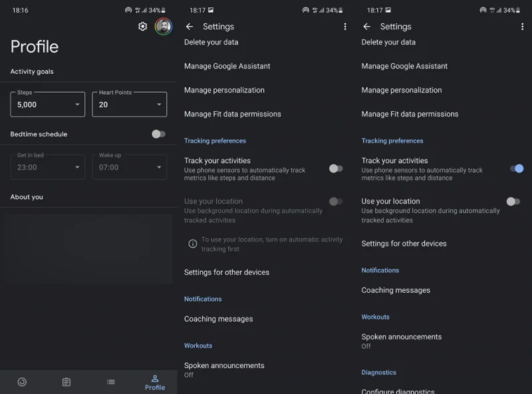Image resolution: width=532 pixels, height=394 pixels.
Task: Open overflow menu in middle Settings screen
Action: tap(345, 27)
